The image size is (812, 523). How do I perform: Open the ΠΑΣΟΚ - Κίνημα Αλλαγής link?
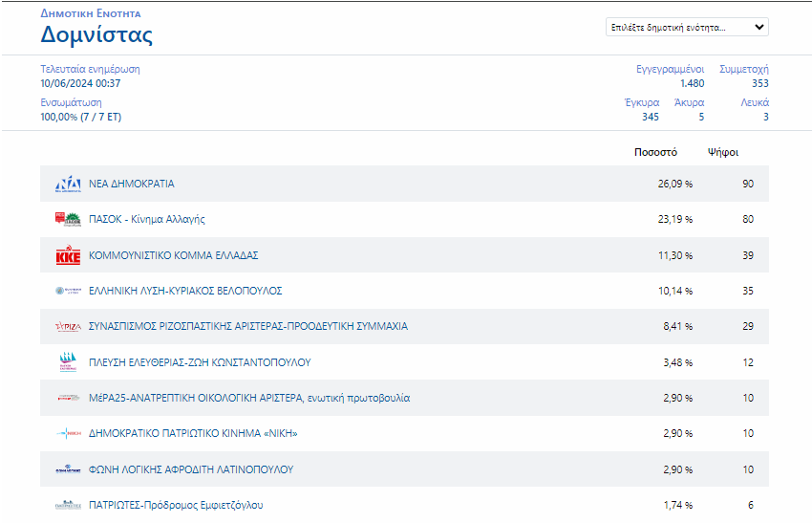coord(147,219)
